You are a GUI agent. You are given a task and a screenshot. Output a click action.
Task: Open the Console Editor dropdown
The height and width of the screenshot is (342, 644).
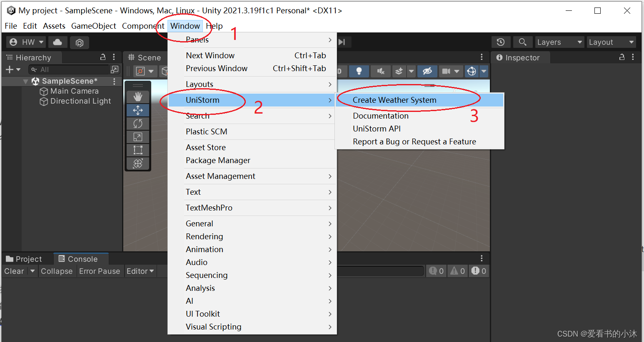[x=140, y=271]
